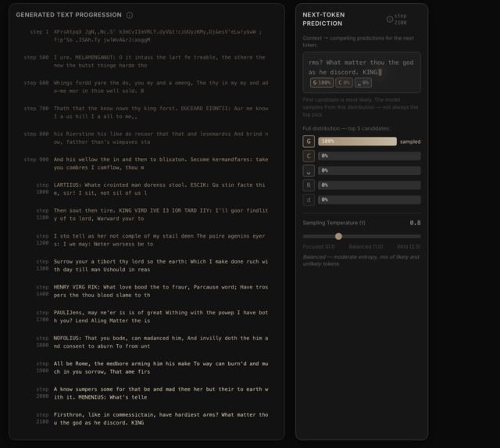The width and height of the screenshot is (500, 448).
Task: Select step 1000 row starting 'LARTIIUS'
Action: click(146, 189)
